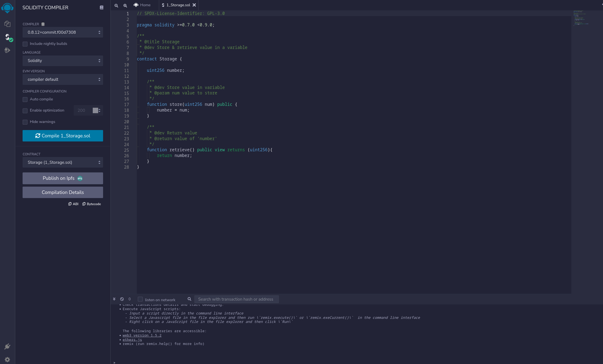The width and height of the screenshot is (603, 364).
Task: Open the web3 version 1.5.2 link
Action: pos(142,335)
